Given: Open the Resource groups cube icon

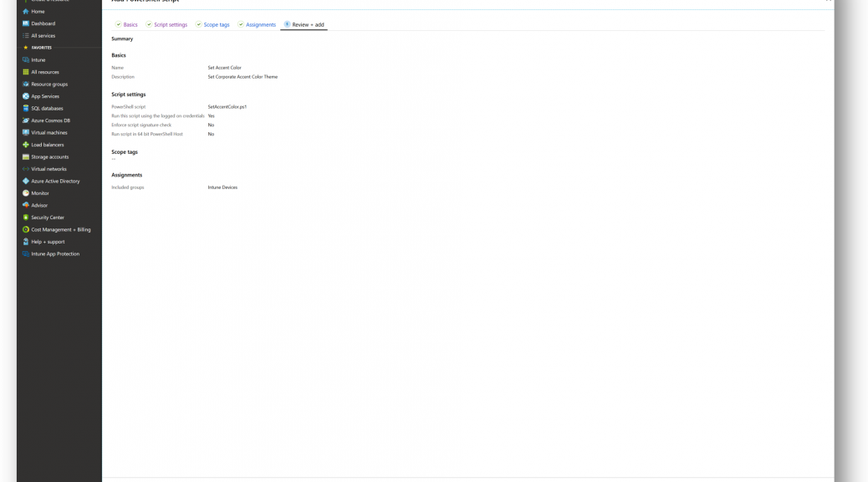Looking at the screenshot, I should 25,85.
